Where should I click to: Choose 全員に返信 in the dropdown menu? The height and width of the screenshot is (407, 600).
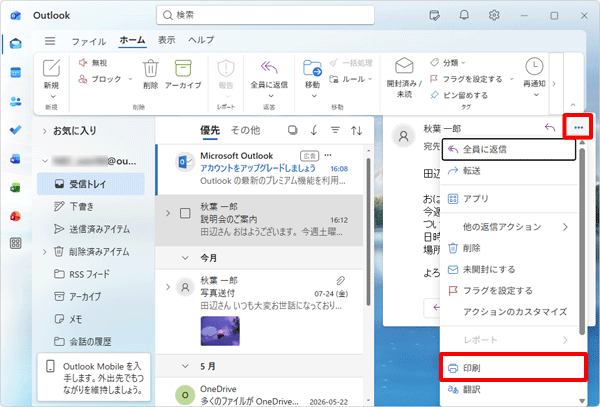[509, 149]
